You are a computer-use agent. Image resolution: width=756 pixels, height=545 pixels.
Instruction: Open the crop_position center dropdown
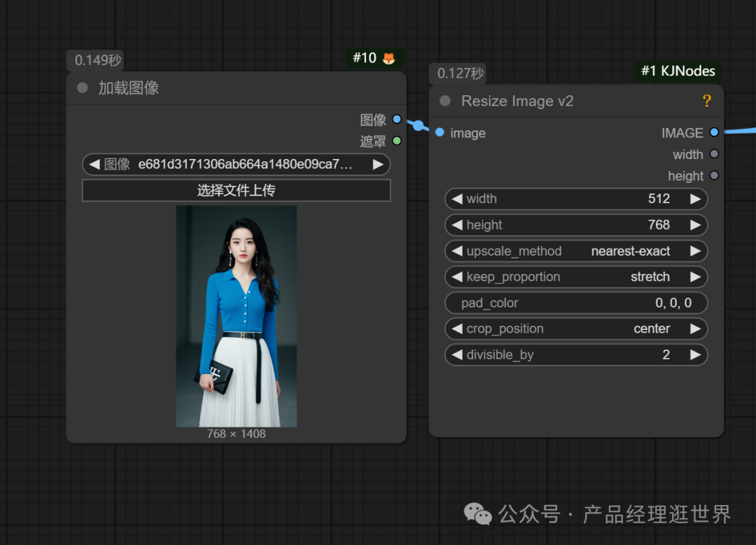(x=576, y=329)
